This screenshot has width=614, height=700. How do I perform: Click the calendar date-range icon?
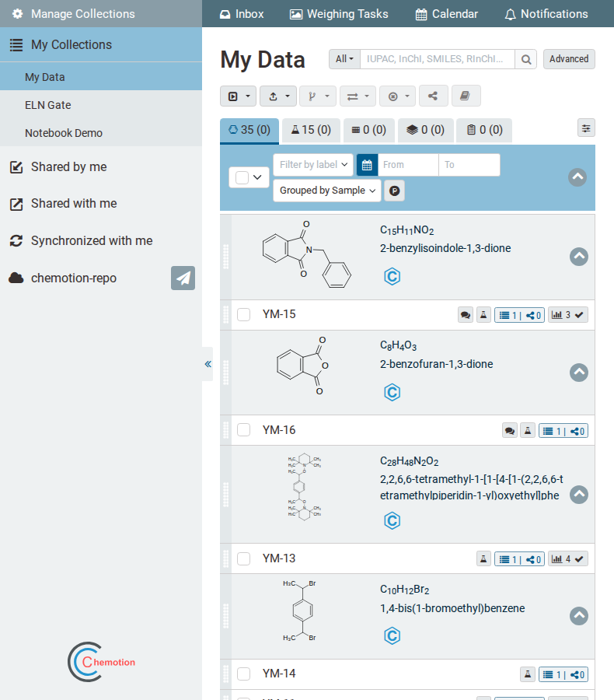[367, 165]
